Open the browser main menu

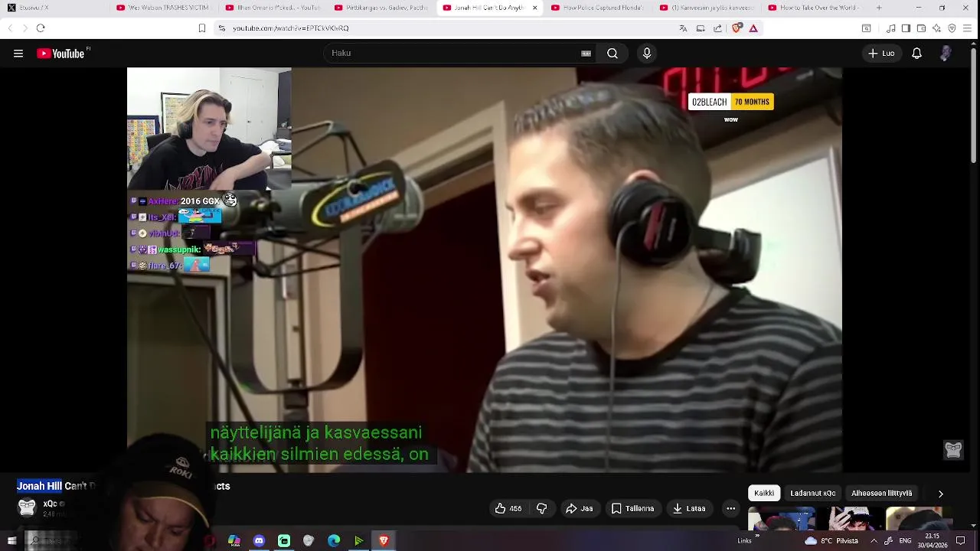click(968, 28)
